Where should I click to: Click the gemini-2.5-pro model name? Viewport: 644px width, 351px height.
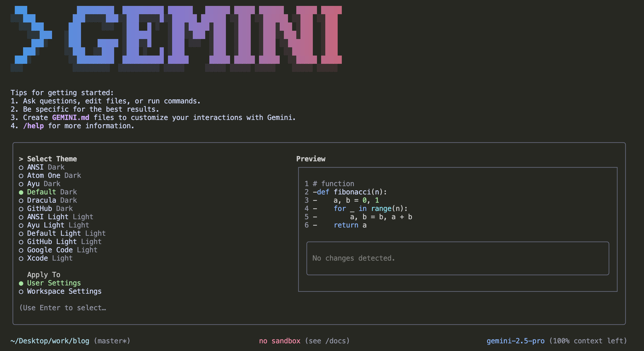tap(516, 341)
